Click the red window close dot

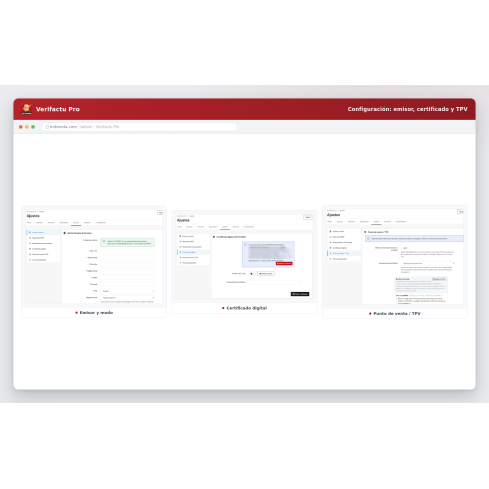coord(21,127)
